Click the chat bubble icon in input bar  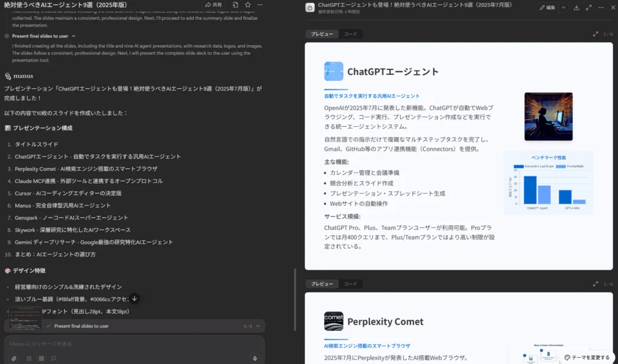click(x=54, y=359)
